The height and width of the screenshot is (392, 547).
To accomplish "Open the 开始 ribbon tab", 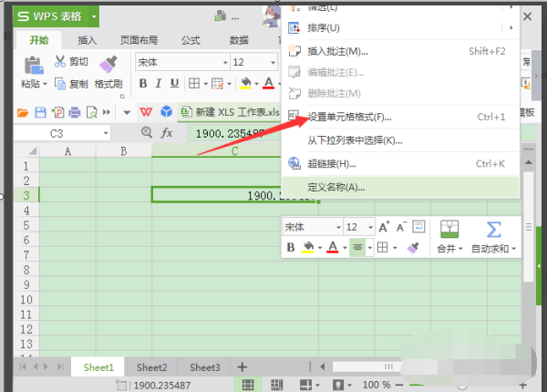I will pos(38,40).
